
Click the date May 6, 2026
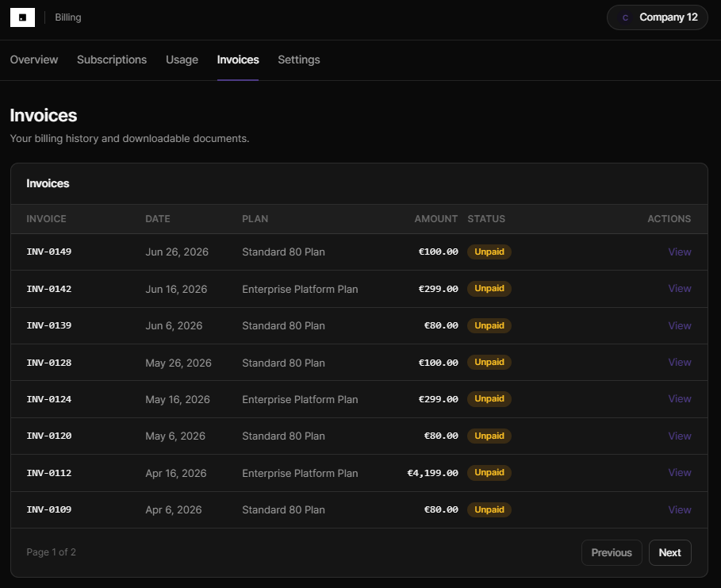pos(175,436)
